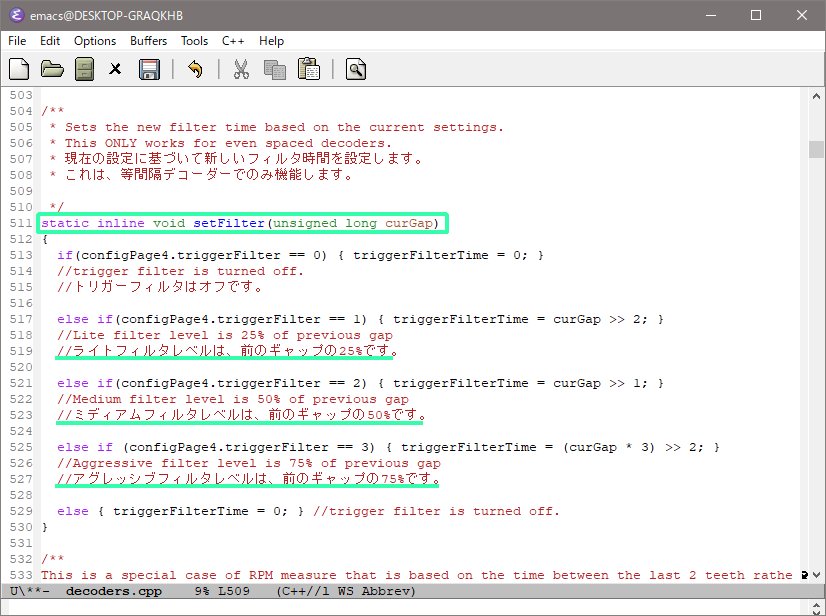The height and width of the screenshot is (616, 826).
Task: Click the text 'unsigned long curGap'
Action: click(x=352, y=223)
